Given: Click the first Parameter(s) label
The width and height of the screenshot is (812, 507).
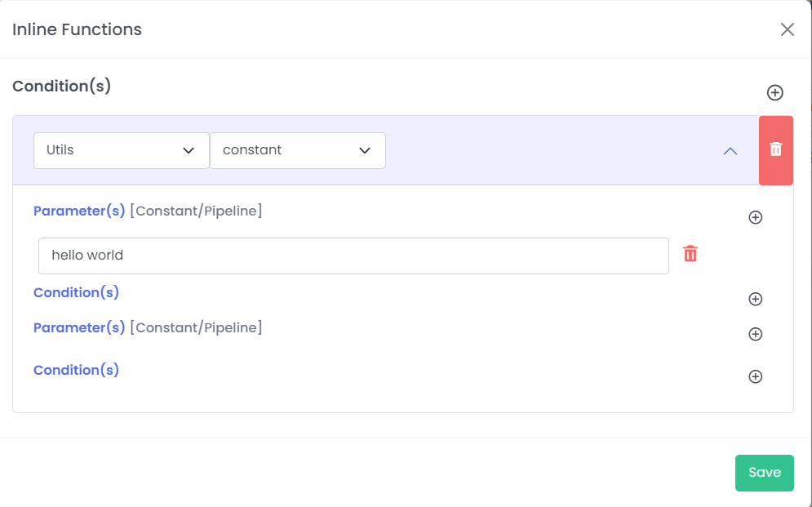Looking at the screenshot, I should [x=79, y=211].
